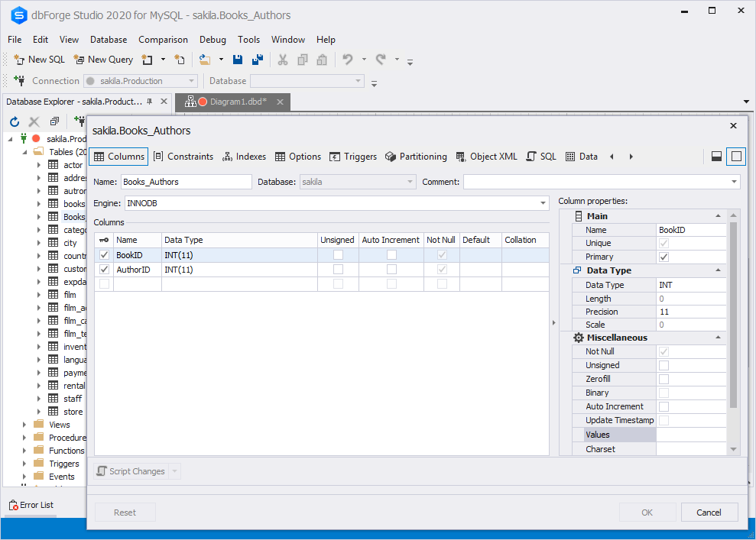756x540 pixels.
Task: Click the table Name input field
Action: coord(186,182)
